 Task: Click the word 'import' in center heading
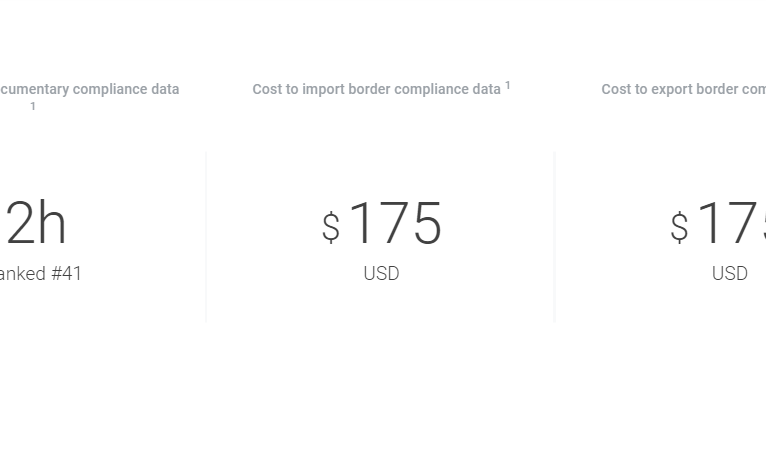click(x=323, y=89)
